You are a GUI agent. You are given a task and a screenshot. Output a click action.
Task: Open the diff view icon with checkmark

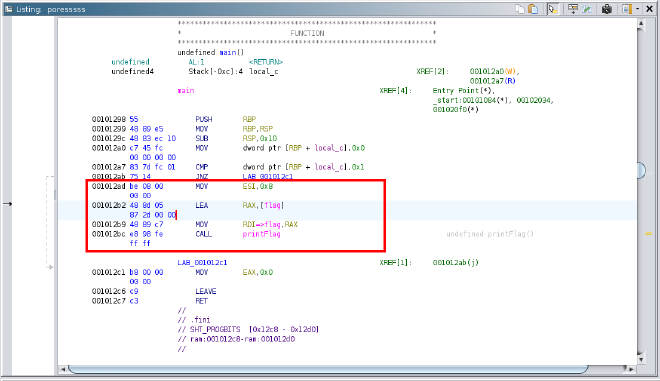[x=586, y=9]
